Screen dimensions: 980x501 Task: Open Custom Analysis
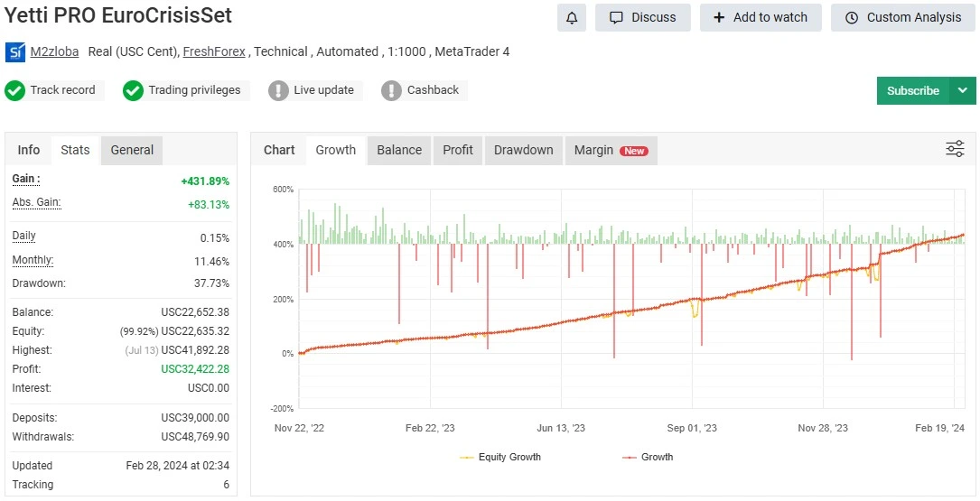[902, 18]
